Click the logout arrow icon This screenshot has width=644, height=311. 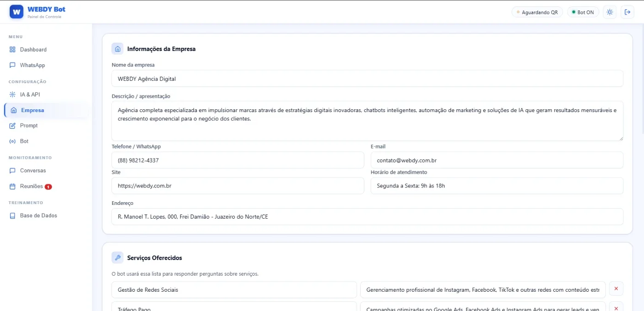627,12
